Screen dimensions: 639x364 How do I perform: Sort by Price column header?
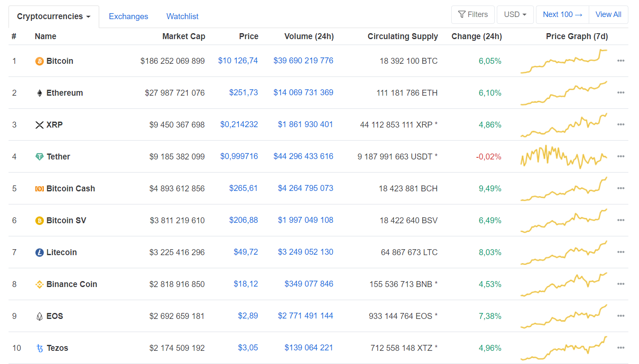[249, 37]
